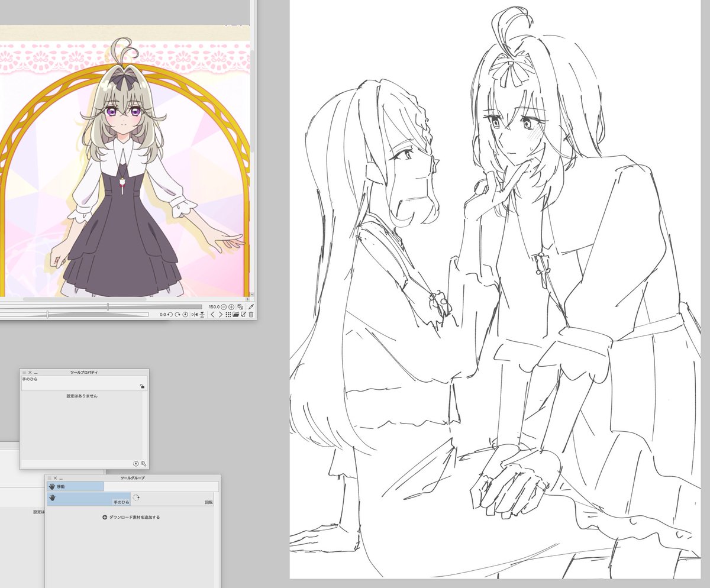Click the 0.0 rotation value in Sub View
The height and width of the screenshot is (588, 710).
click(x=163, y=315)
